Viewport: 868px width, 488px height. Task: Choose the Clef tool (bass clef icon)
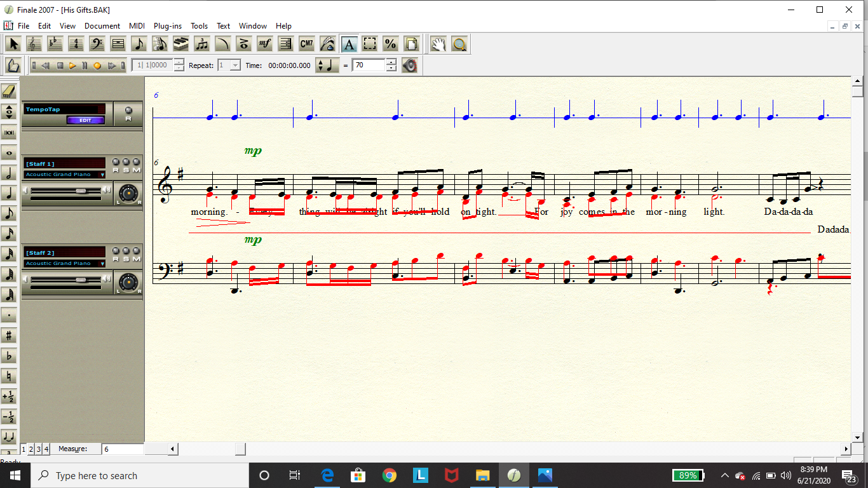click(97, 44)
